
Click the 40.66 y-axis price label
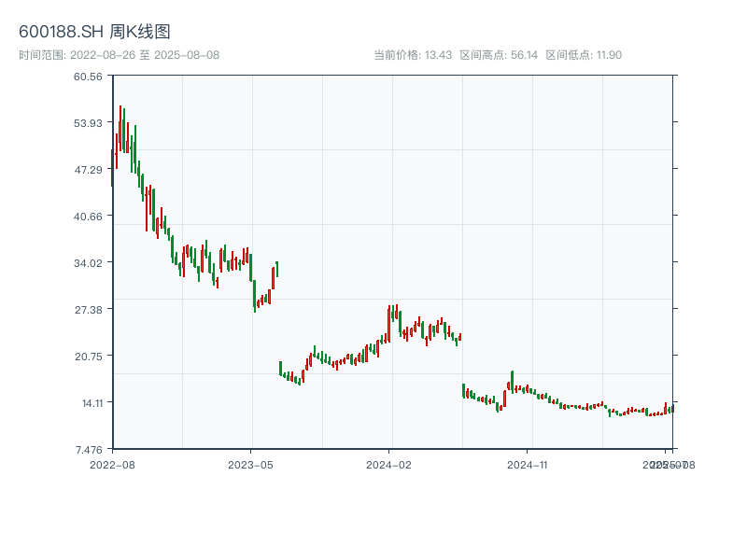click(88, 217)
